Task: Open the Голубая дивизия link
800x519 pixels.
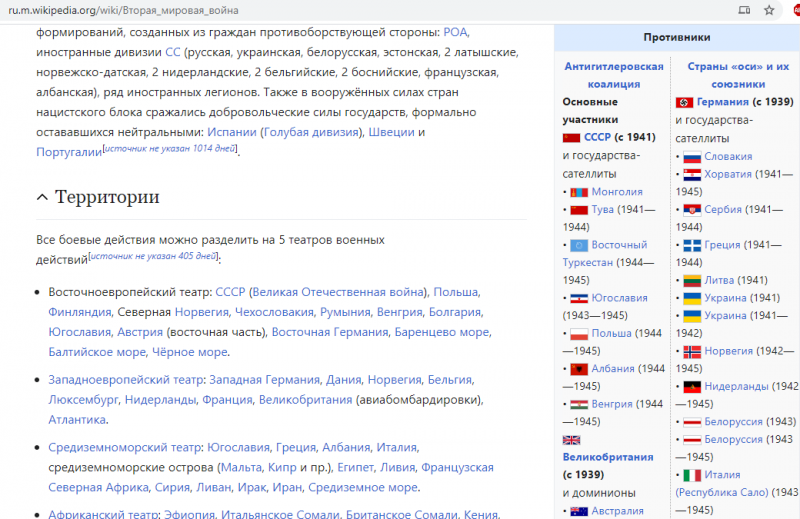Action: (310, 132)
